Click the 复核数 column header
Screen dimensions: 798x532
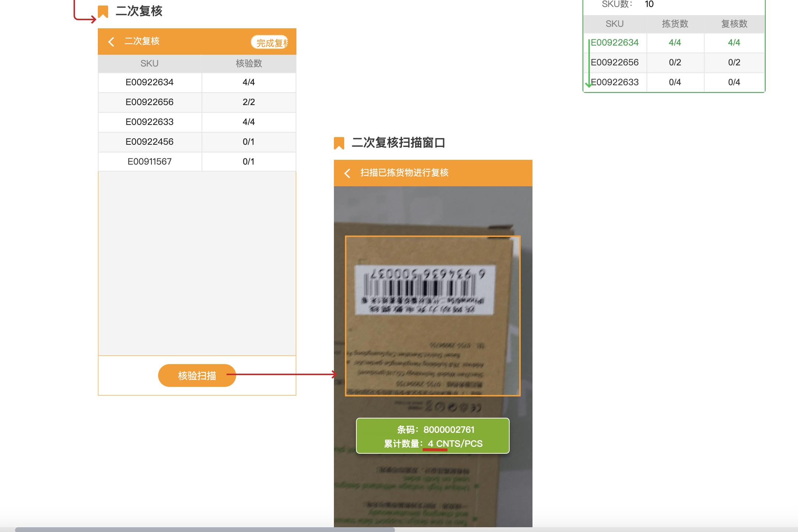coord(734,24)
